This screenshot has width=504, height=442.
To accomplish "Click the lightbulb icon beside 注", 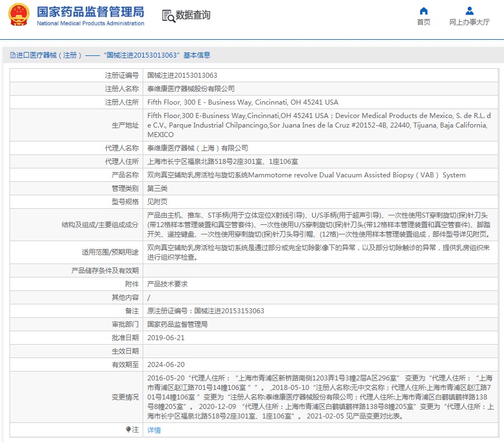I will (128, 430).
